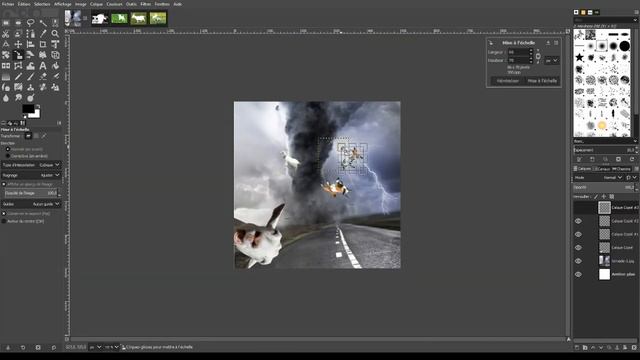Select the Rectangle Select tool

click(x=6, y=23)
